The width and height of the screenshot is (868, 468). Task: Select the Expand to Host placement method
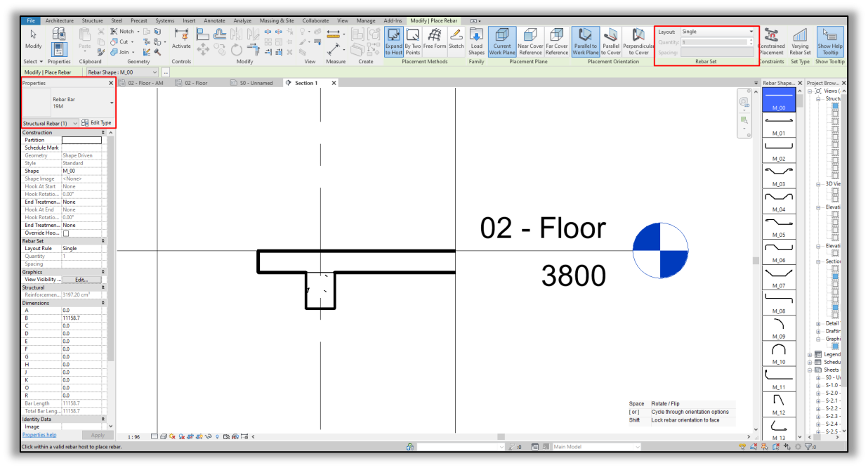[393, 42]
